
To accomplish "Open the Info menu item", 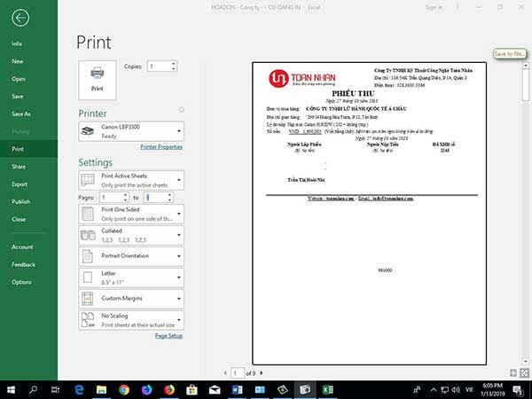I will point(17,43).
